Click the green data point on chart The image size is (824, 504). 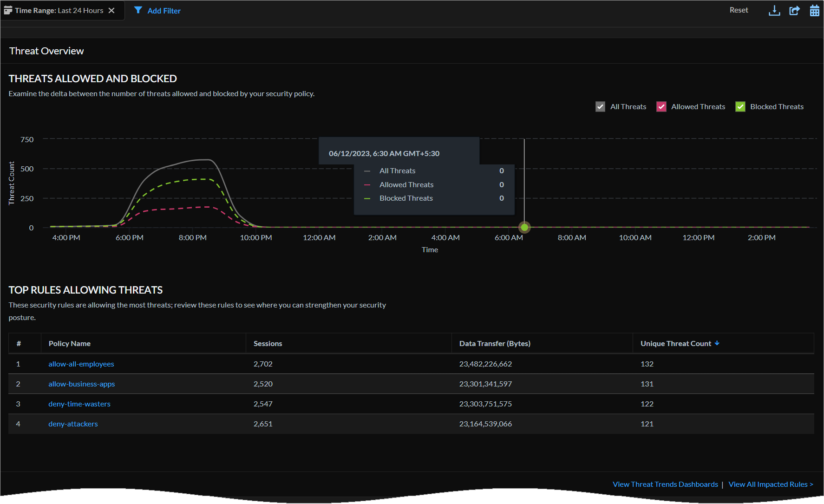pyautogui.click(x=524, y=228)
